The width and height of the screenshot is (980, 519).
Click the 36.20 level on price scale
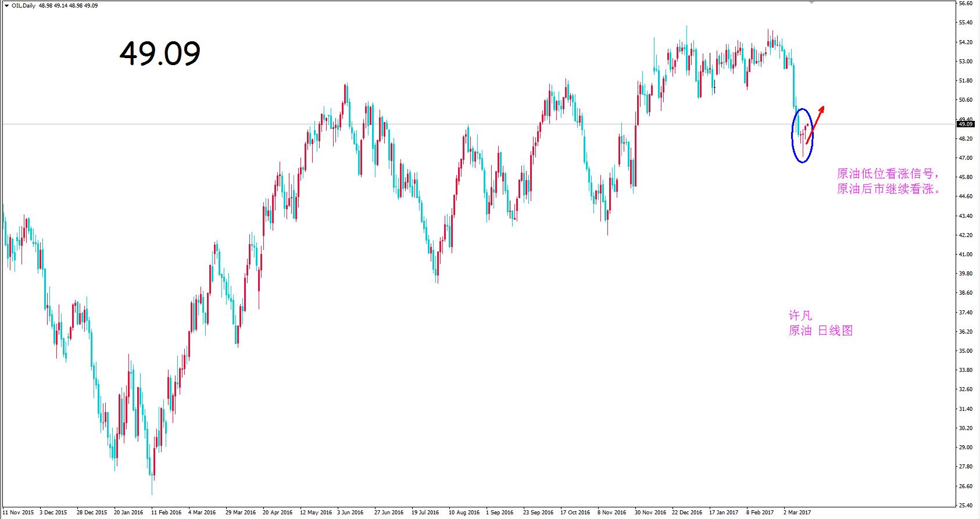[x=965, y=332]
